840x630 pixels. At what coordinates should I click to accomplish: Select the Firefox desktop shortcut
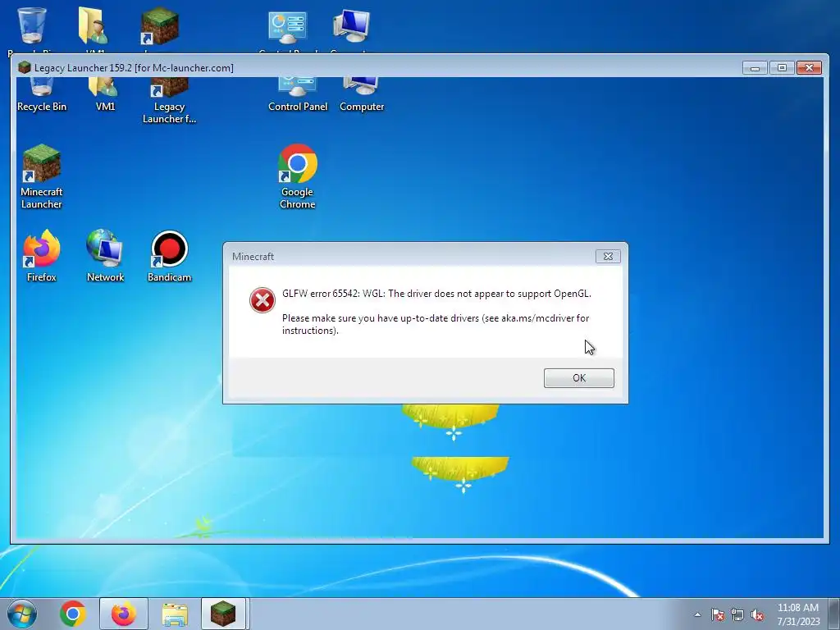(41, 256)
